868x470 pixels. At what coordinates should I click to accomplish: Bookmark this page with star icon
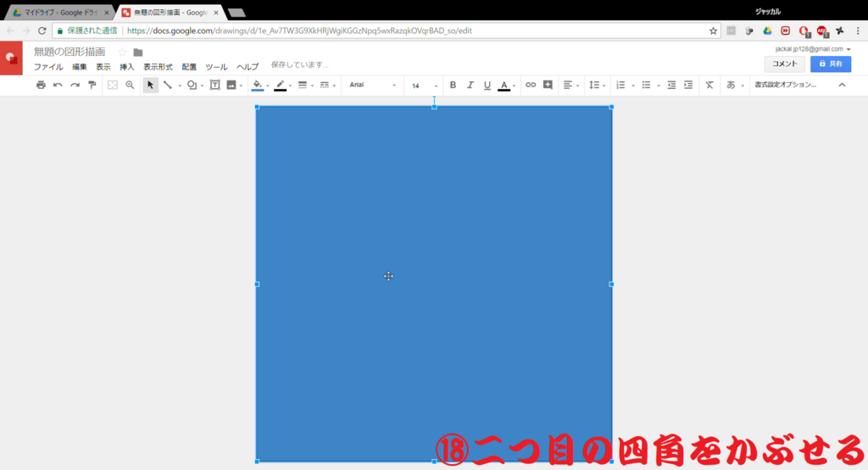point(713,31)
